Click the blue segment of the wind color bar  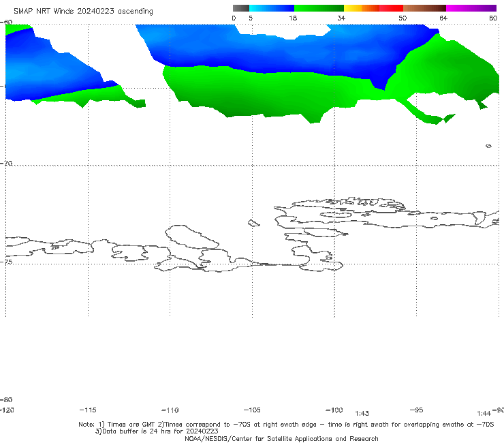(x=272, y=8)
